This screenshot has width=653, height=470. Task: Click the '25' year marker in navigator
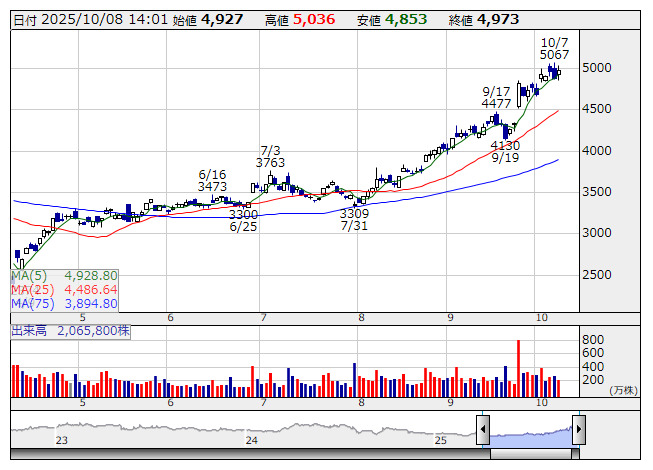[x=441, y=440]
